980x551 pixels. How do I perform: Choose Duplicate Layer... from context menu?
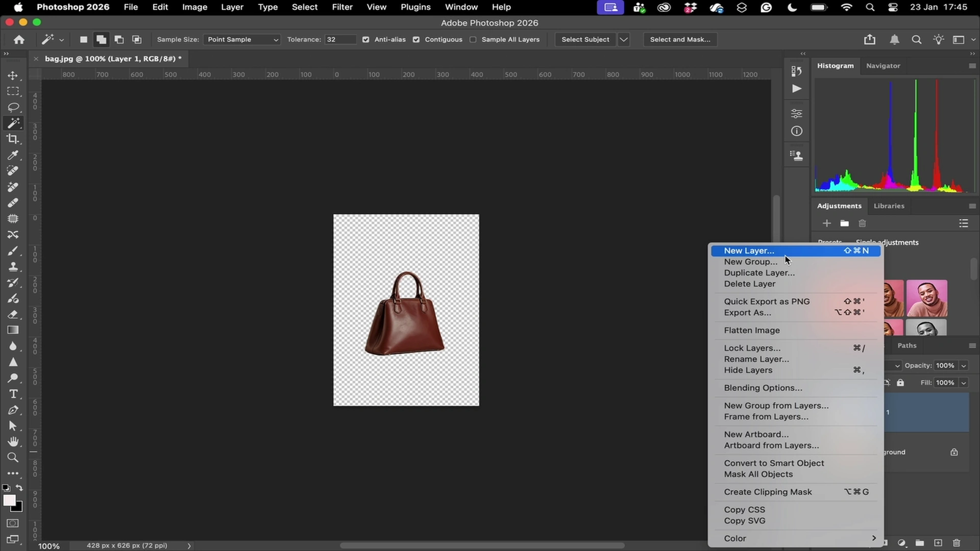point(759,272)
